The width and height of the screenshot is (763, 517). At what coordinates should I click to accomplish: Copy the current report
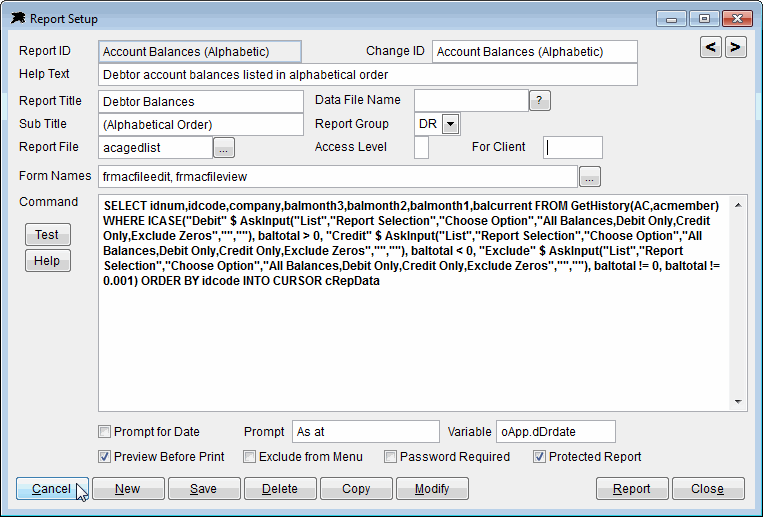356,489
